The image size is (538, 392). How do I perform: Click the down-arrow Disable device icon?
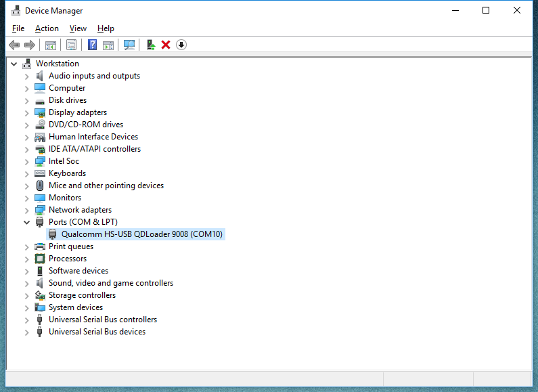click(x=181, y=45)
